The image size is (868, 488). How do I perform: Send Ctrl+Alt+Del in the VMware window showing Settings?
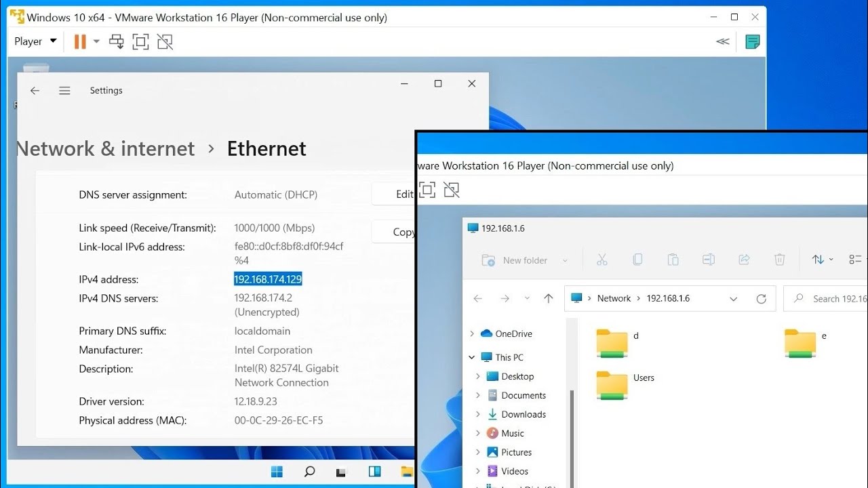pos(117,41)
